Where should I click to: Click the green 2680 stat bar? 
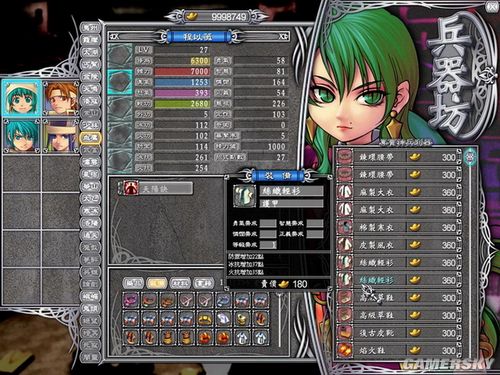click(x=182, y=104)
